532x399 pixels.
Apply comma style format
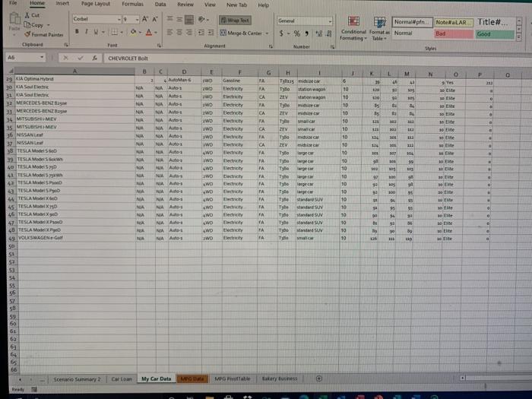pyautogui.click(x=307, y=33)
